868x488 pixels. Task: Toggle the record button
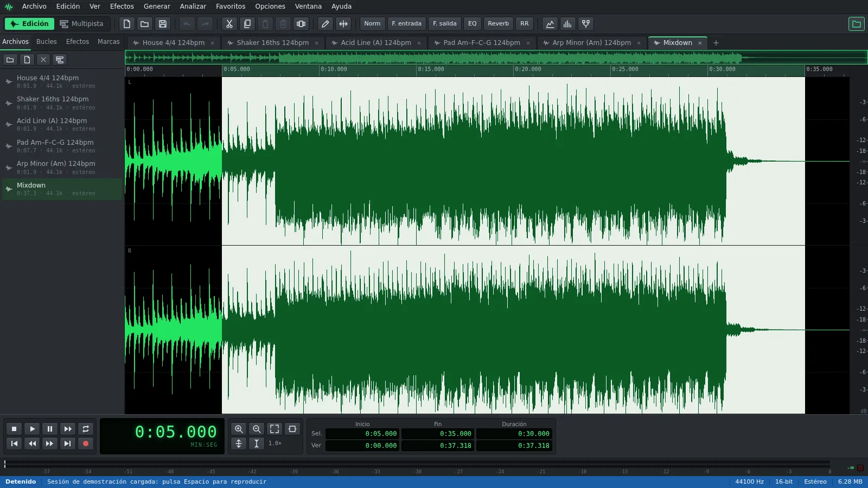pyautogui.click(x=86, y=444)
